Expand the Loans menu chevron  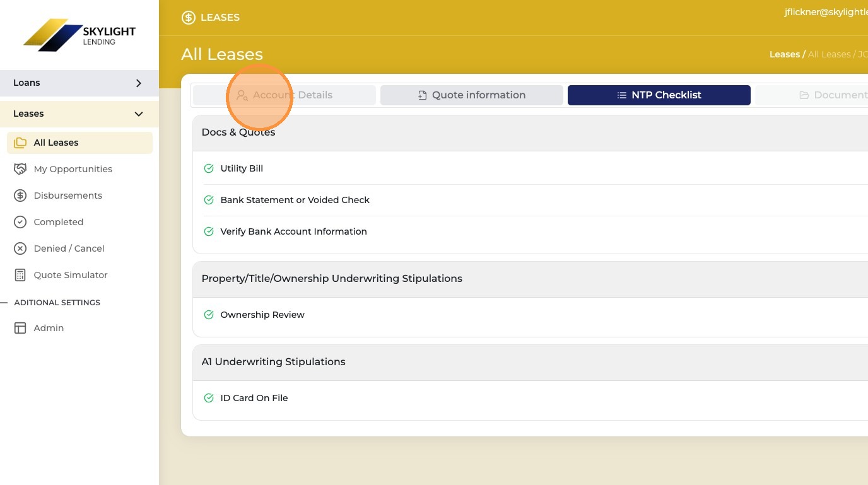(139, 83)
